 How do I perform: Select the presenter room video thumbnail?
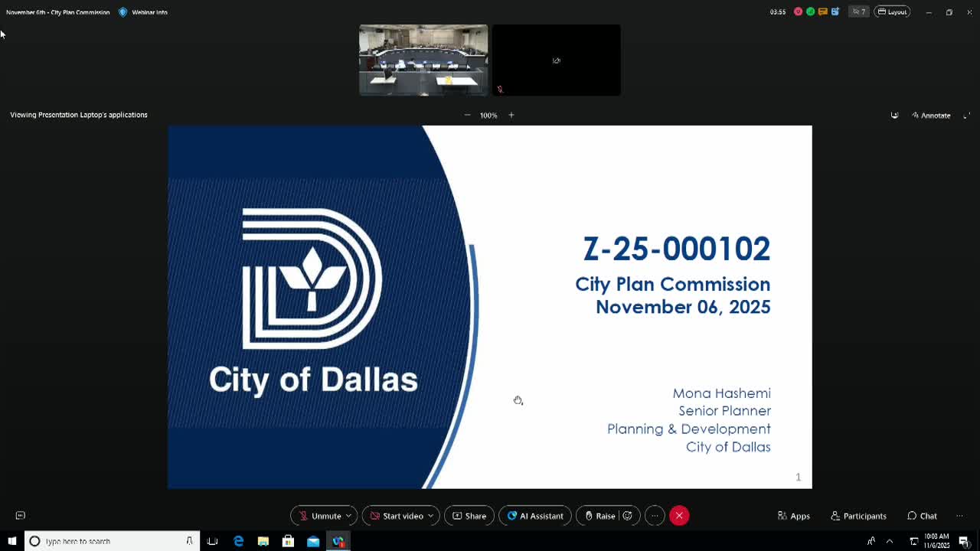pos(423,60)
